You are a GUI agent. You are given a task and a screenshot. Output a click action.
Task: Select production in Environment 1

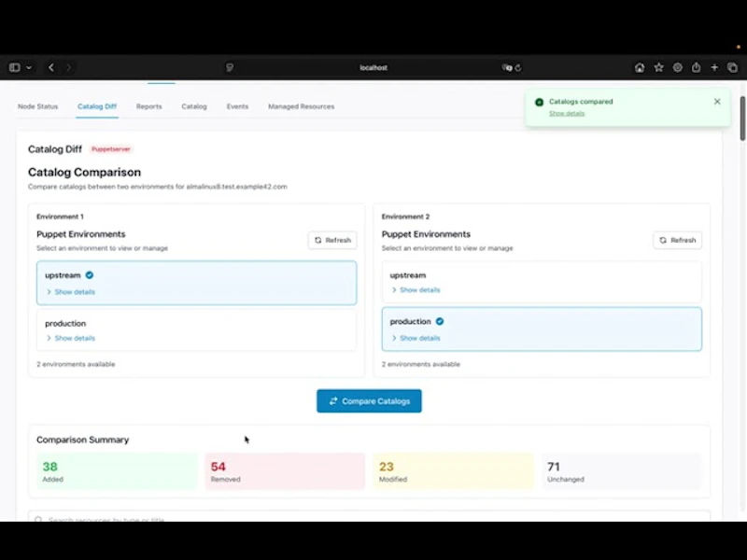point(196,330)
